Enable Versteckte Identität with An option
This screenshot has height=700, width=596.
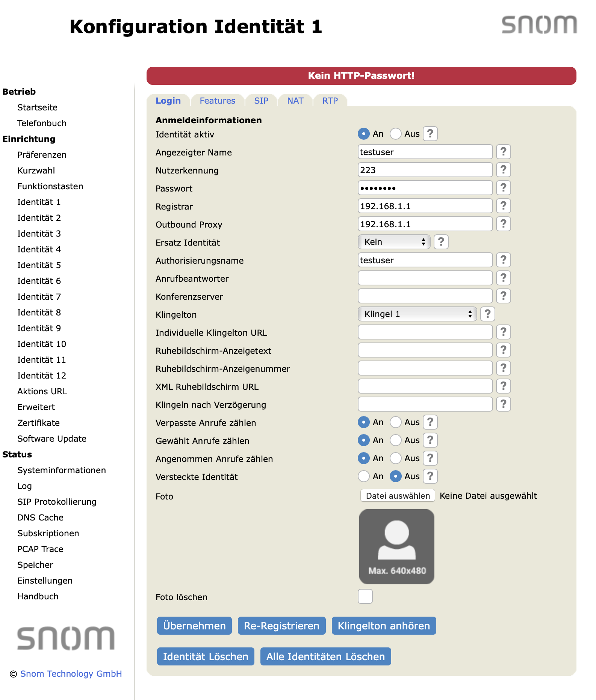[x=364, y=477]
